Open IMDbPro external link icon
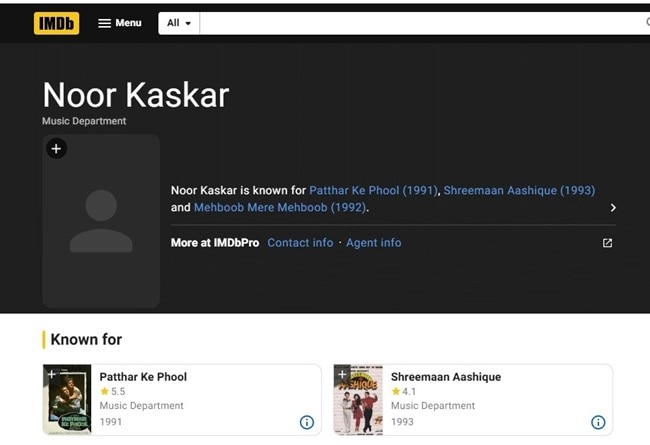650x445 pixels. 607,243
